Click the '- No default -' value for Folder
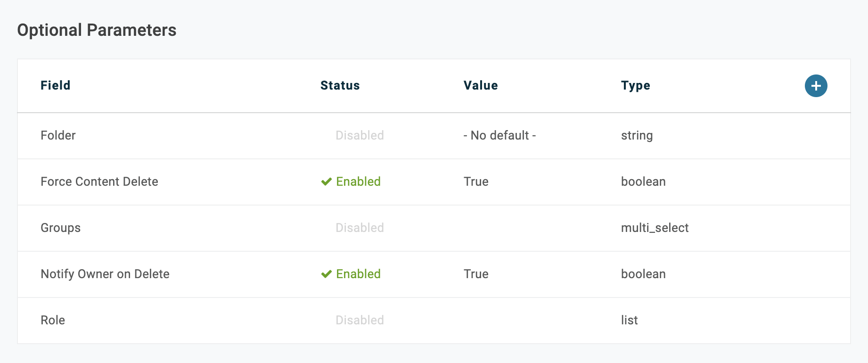Viewport: 868px width, 363px height. coord(500,135)
